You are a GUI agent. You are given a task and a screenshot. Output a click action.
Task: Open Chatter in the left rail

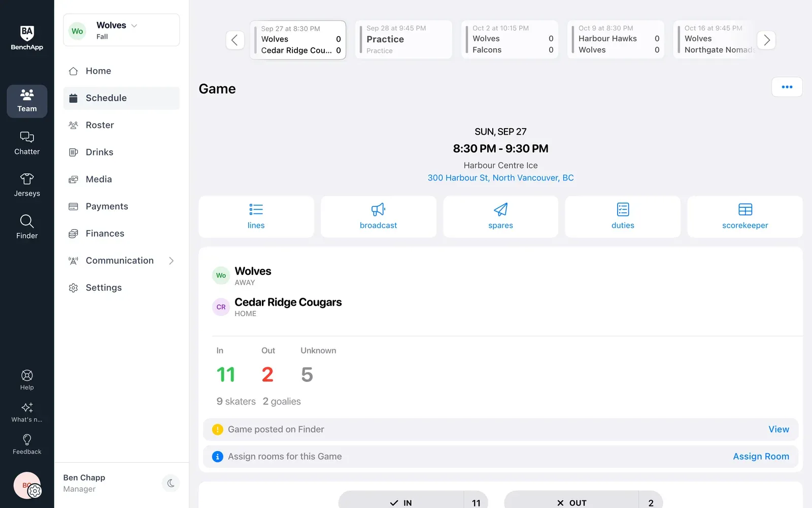pos(27,143)
